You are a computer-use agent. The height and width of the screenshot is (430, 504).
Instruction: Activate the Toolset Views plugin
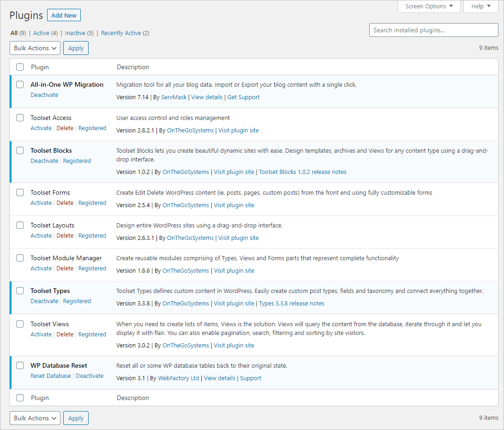(41, 334)
